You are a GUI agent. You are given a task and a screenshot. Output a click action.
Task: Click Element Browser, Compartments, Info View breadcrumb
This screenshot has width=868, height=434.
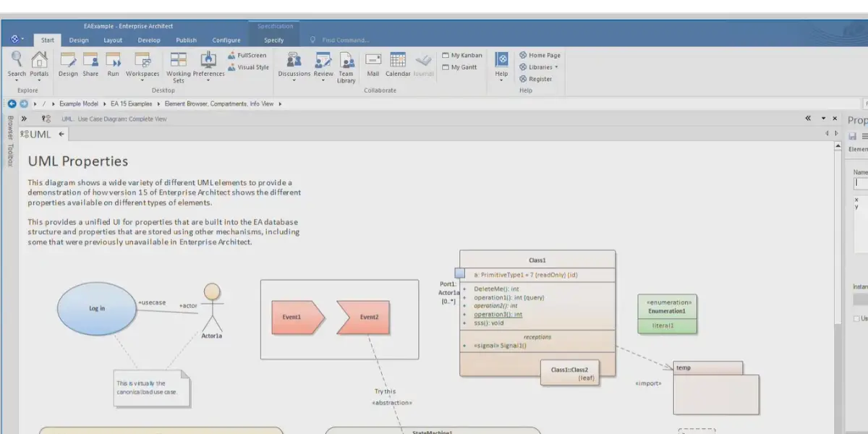pos(219,104)
